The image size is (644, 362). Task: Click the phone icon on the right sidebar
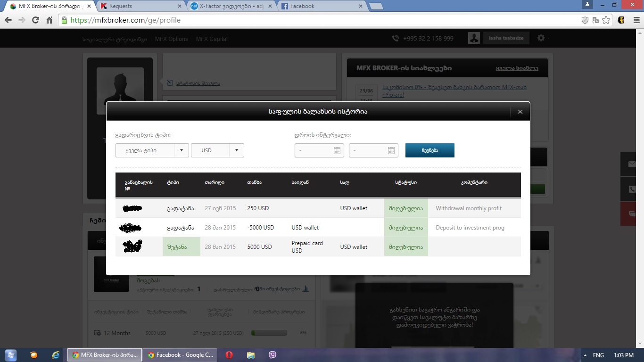point(632,189)
